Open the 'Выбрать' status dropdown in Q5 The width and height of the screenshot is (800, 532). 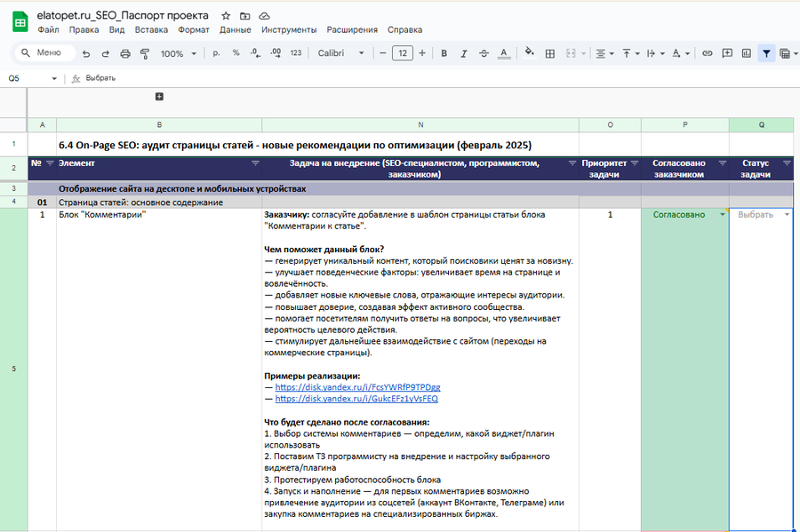pos(788,215)
